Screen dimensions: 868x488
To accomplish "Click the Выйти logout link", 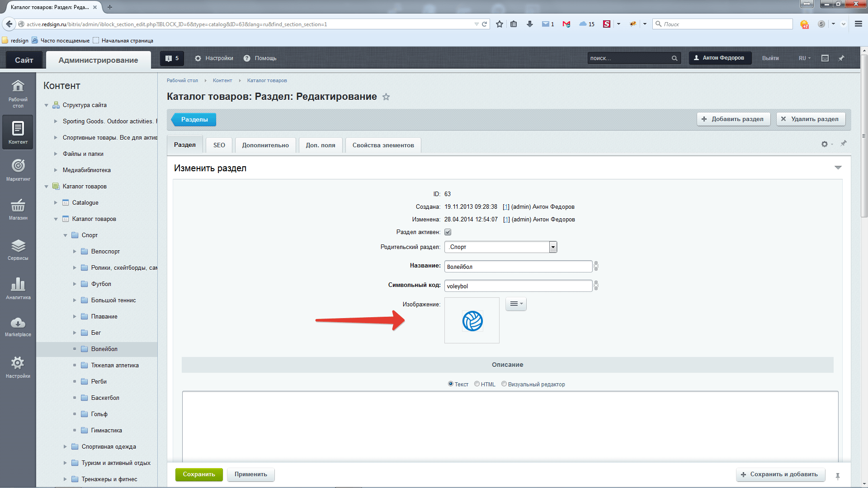I will (770, 58).
